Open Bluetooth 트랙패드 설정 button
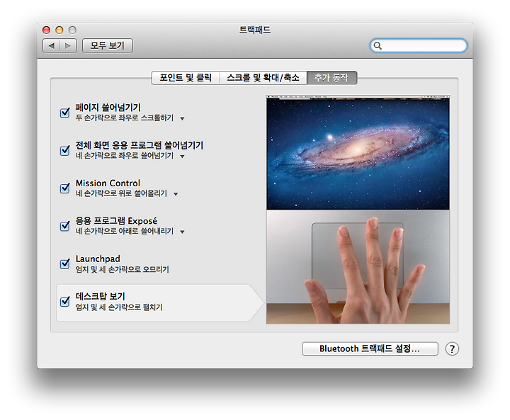This screenshot has height=420, width=510. pyautogui.click(x=370, y=348)
